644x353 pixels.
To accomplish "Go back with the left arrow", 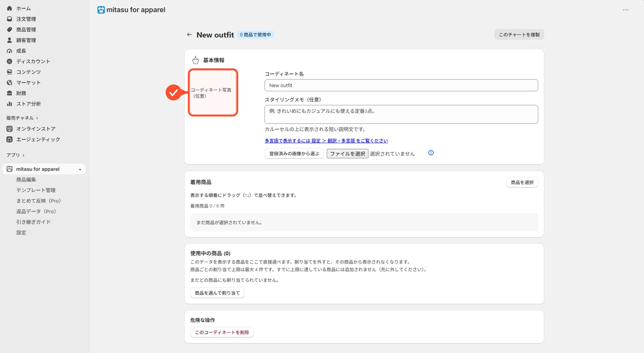I will 190,34.
